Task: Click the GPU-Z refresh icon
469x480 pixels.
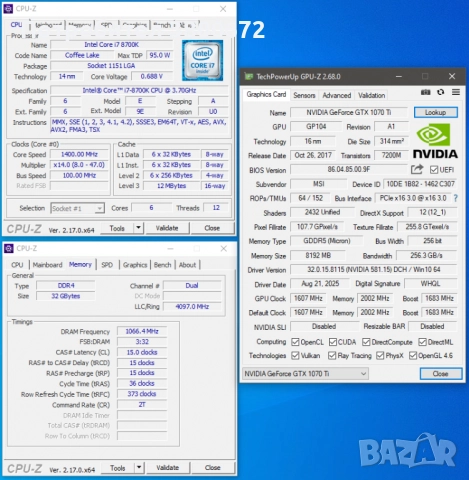Action: pos(441,92)
